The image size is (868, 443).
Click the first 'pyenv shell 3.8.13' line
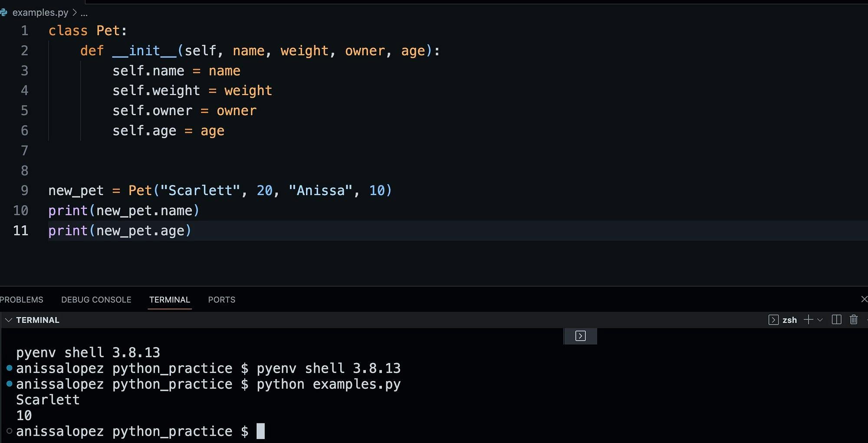[x=88, y=353]
